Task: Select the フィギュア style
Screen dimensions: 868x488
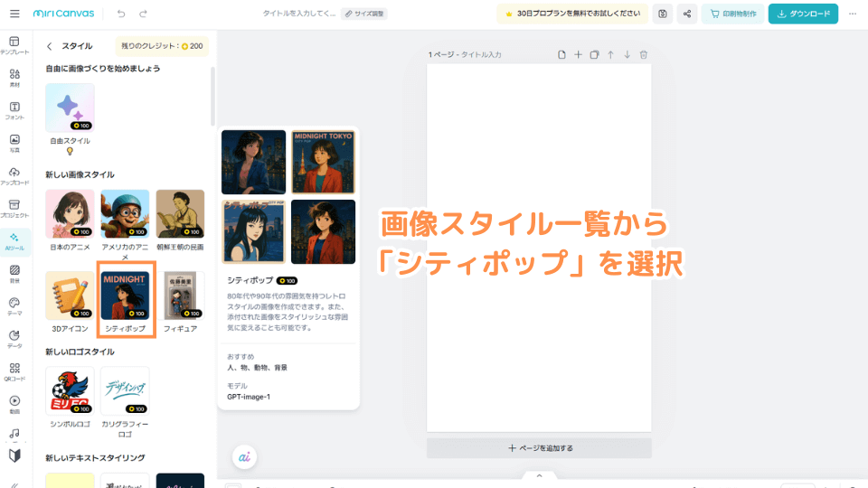Action: (181, 296)
